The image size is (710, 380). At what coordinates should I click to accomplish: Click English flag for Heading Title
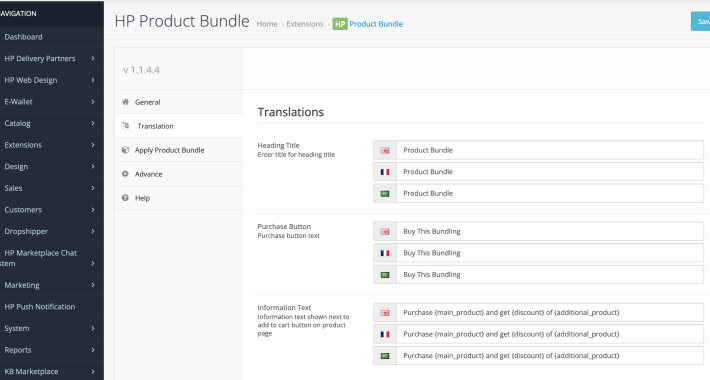click(385, 150)
